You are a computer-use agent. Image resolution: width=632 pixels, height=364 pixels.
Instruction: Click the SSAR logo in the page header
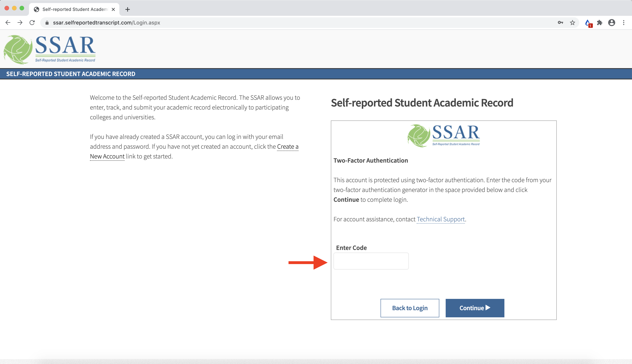click(49, 49)
